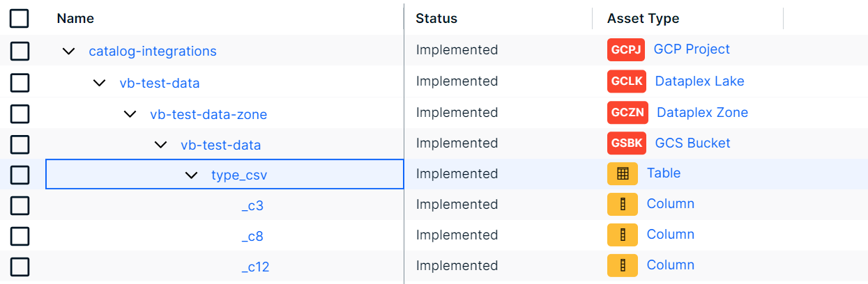
Task: Click the GCZN Dataplex Zone badge
Action: coord(627,113)
